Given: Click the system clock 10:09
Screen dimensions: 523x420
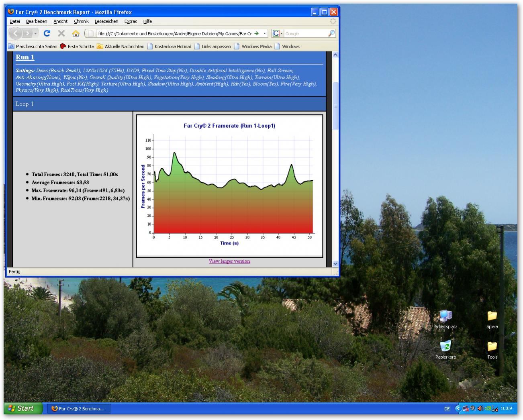Looking at the screenshot, I should tap(506, 408).
